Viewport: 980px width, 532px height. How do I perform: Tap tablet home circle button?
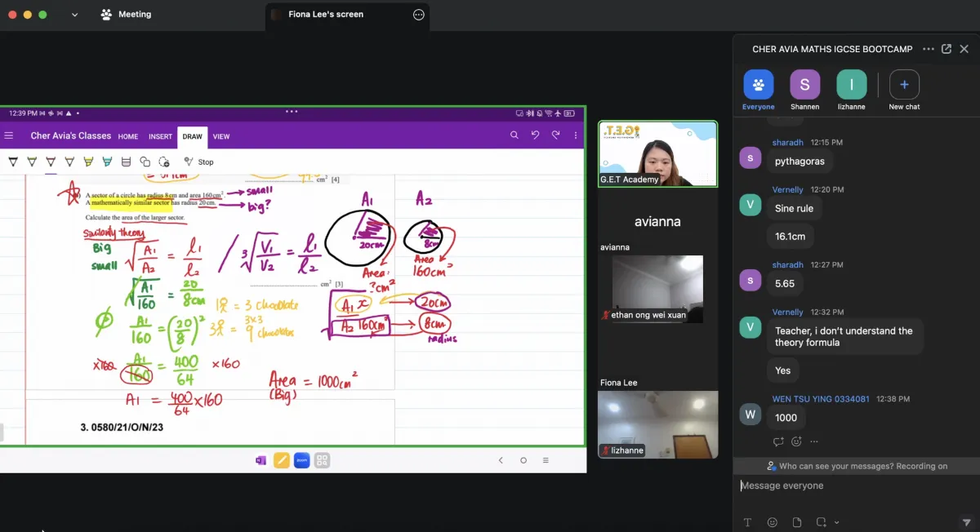pyautogui.click(x=523, y=460)
